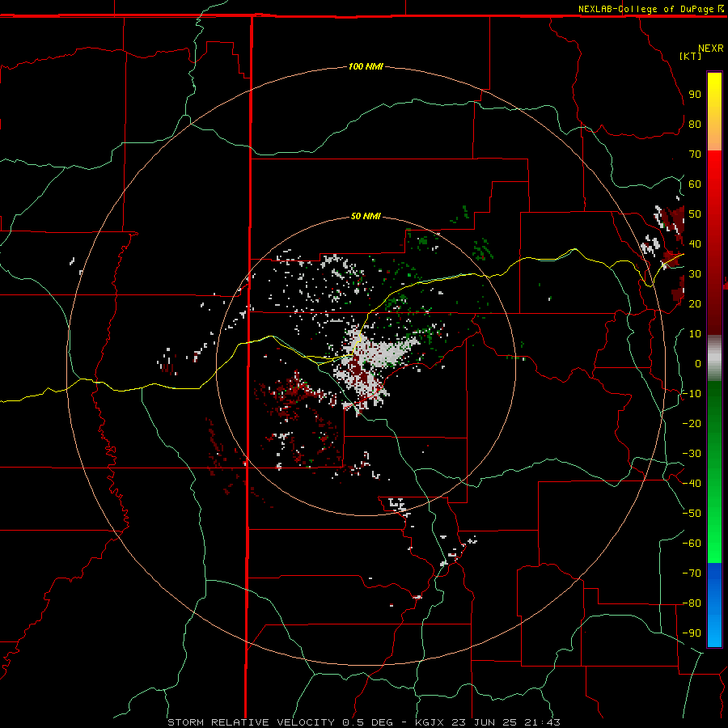The width and height of the screenshot is (728, 728).
Task: Click the -30 value on the velocity scale
Action: coord(692,454)
